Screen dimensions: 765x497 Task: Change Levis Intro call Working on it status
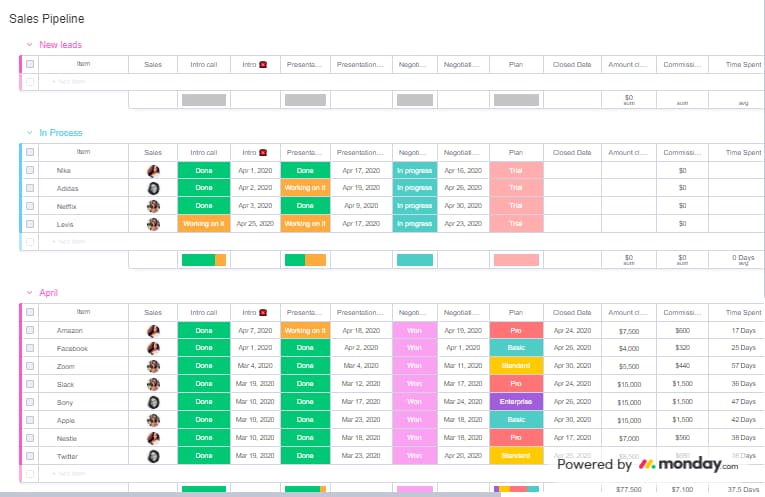click(204, 224)
